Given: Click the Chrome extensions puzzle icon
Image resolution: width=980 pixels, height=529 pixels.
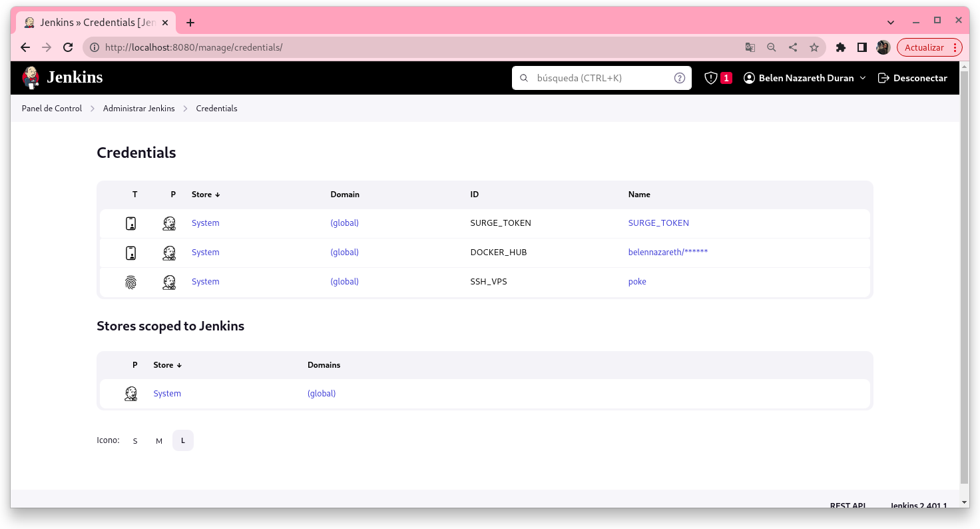Looking at the screenshot, I should (840, 47).
